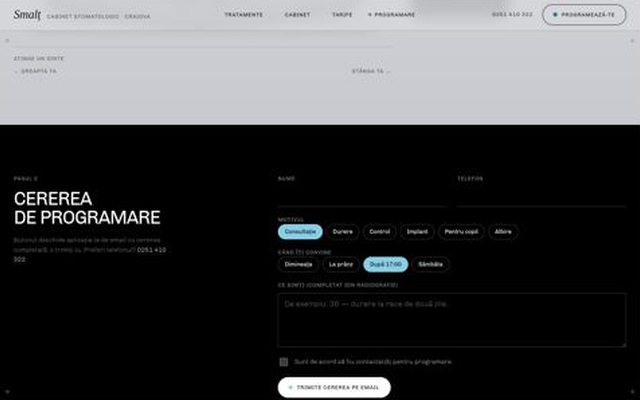Click the Cererea de programare heading
This screenshot has height=400, width=640.
87,208
